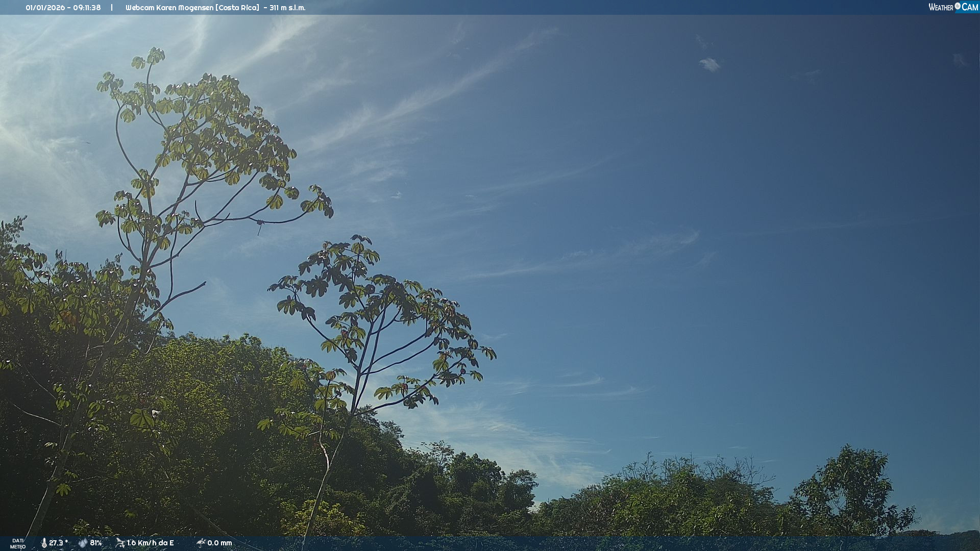
Task: Click the small white cloud near top right
Action: click(709, 65)
